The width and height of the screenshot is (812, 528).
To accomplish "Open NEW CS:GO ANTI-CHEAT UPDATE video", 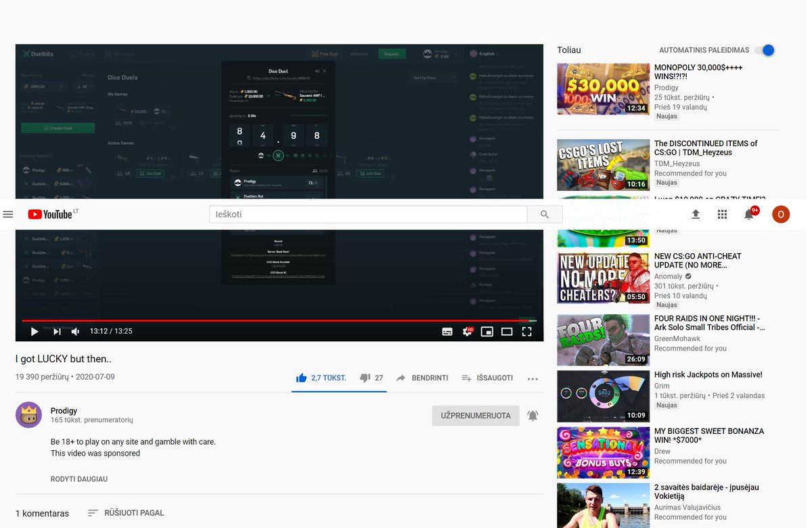I will click(x=698, y=261).
